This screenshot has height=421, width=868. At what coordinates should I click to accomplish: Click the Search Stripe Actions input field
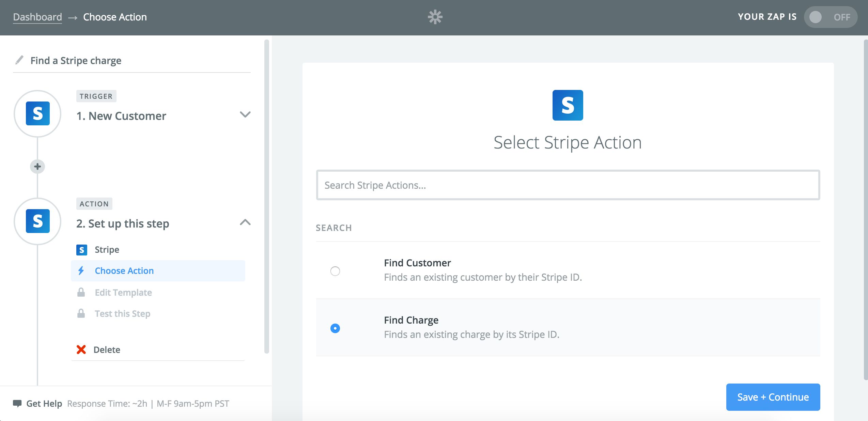568,185
